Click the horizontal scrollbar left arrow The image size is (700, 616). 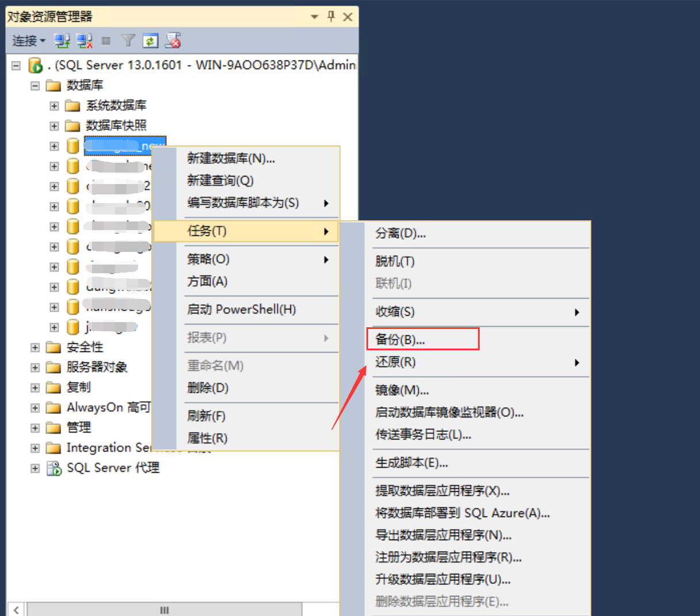click(x=16, y=610)
